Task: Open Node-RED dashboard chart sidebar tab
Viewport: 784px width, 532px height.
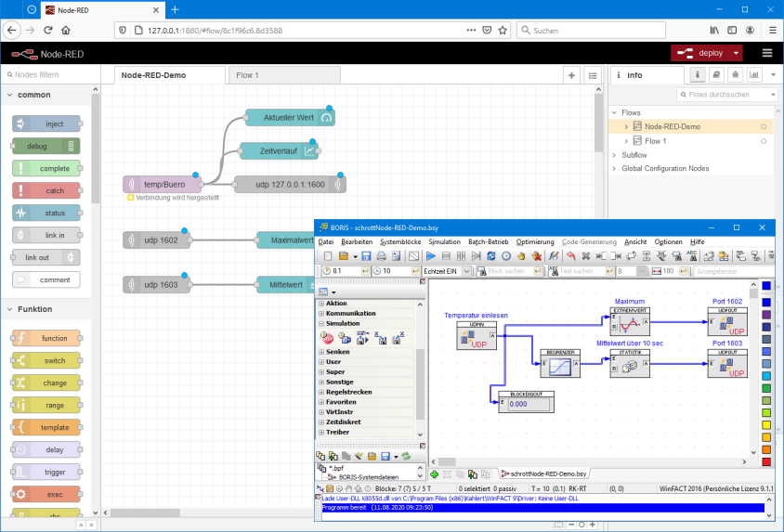Action: tap(754, 75)
